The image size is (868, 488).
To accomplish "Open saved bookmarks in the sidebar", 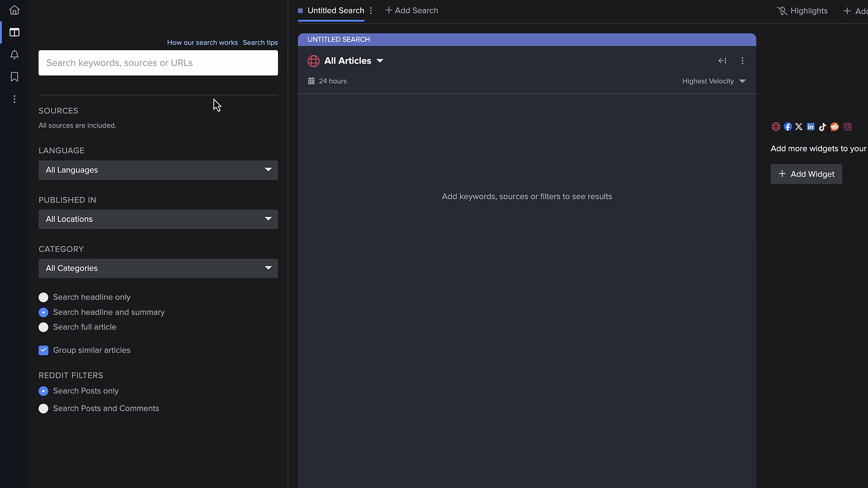I will tap(14, 77).
